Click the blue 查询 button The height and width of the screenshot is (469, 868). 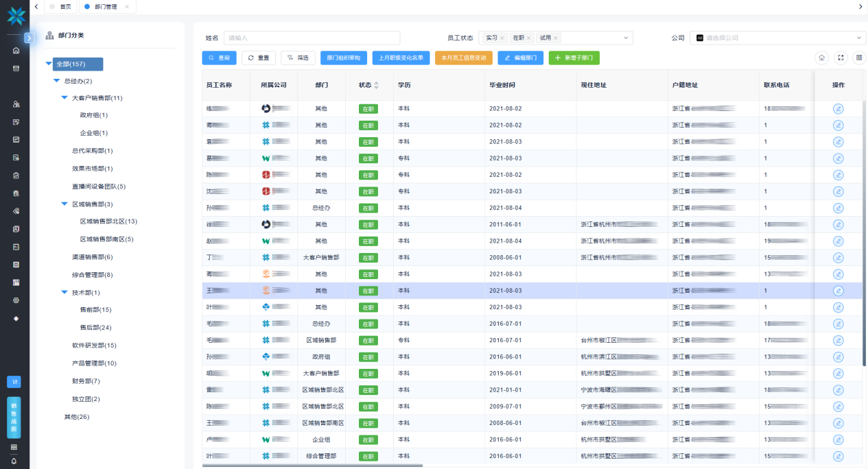click(219, 58)
